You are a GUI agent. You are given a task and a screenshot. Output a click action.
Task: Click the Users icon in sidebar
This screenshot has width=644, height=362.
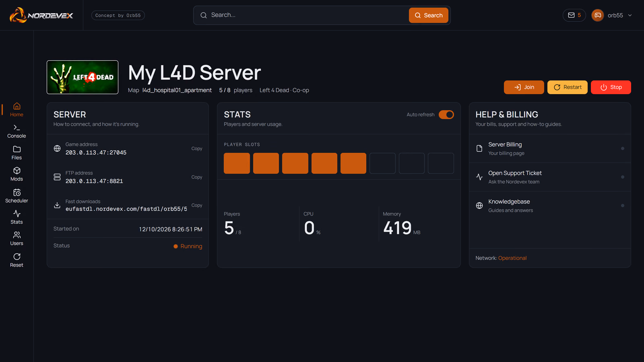(x=17, y=235)
